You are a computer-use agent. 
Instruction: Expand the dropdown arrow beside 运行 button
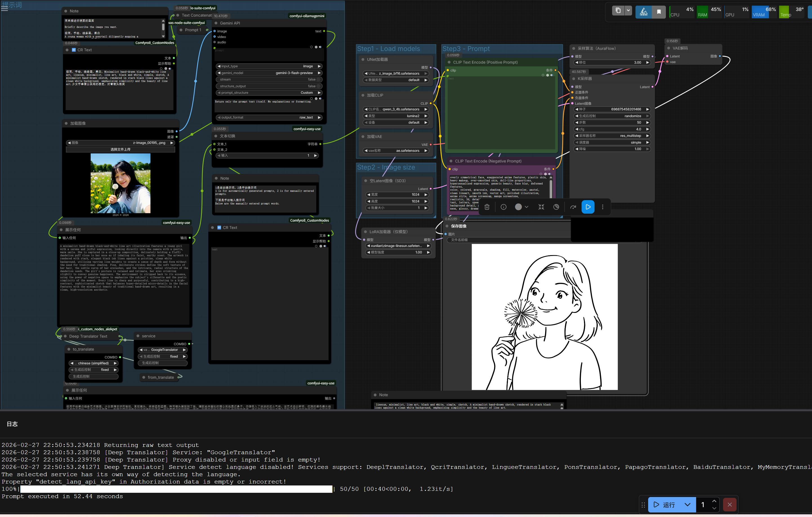click(688, 505)
